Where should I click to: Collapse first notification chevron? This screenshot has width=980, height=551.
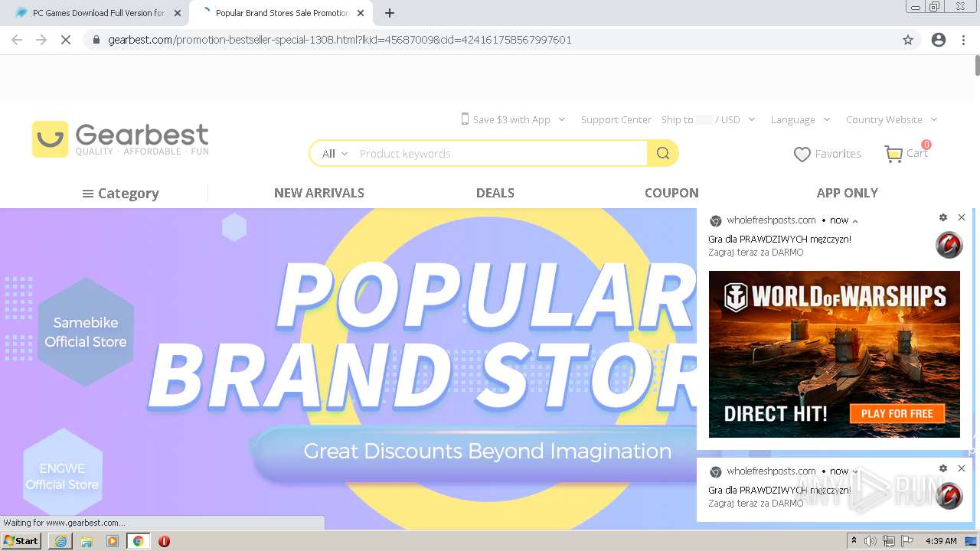tap(855, 221)
